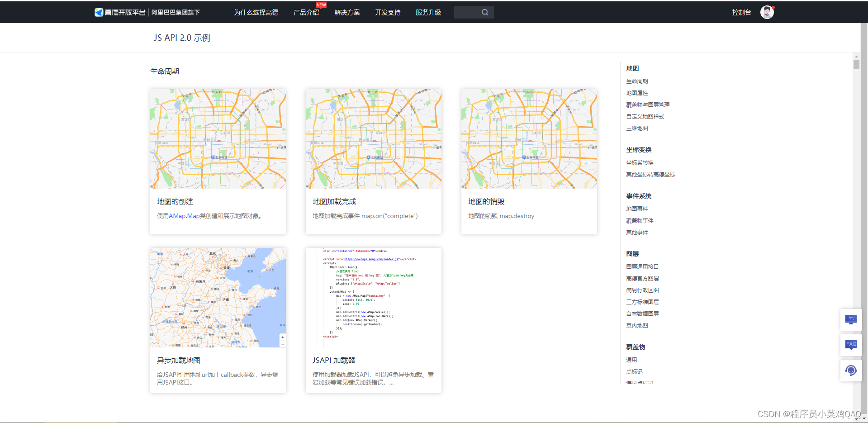Image resolution: width=868 pixels, height=423 pixels.
Task: Select 其他事件 in sidebar
Action: point(637,232)
